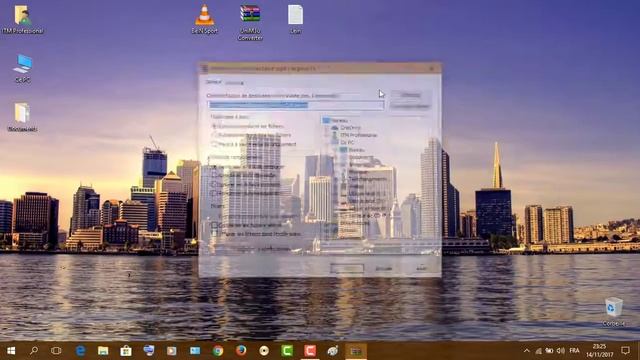The width and height of the screenshot is (640, 360).
Task: Click the Nouveau dossier button
Action: point(410,106)
